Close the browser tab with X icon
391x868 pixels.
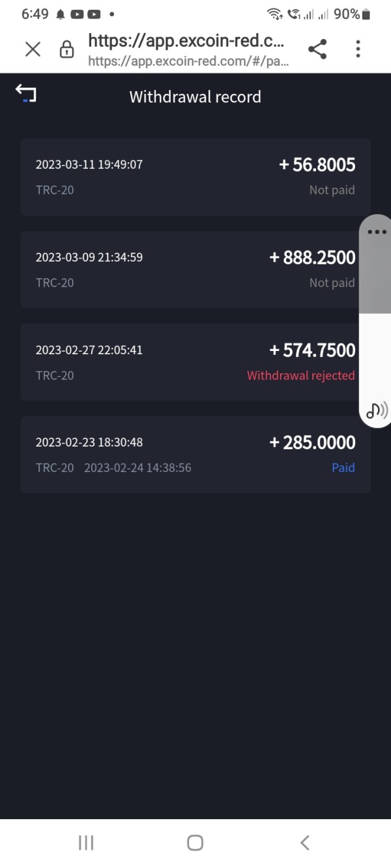tap(33, 49)
